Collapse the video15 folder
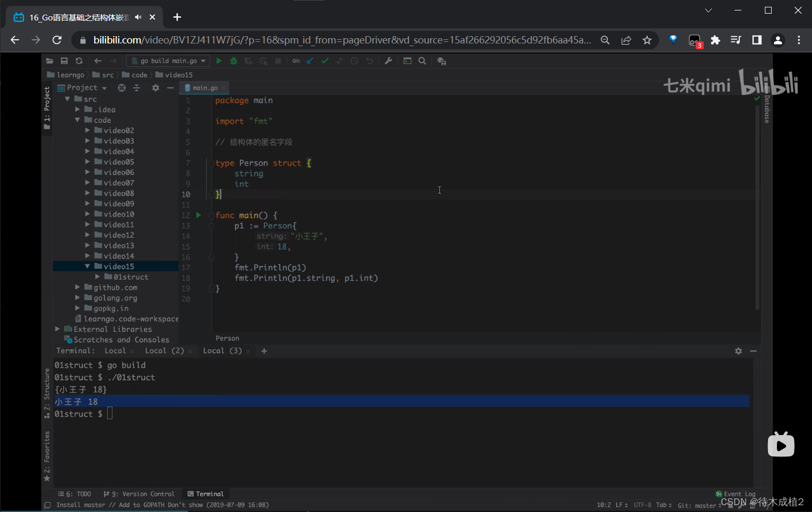 [x=87, y=266]
